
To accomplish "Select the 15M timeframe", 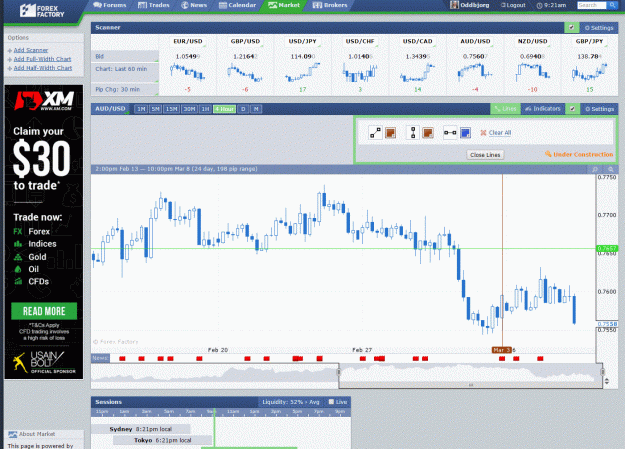I will point(171,109).
